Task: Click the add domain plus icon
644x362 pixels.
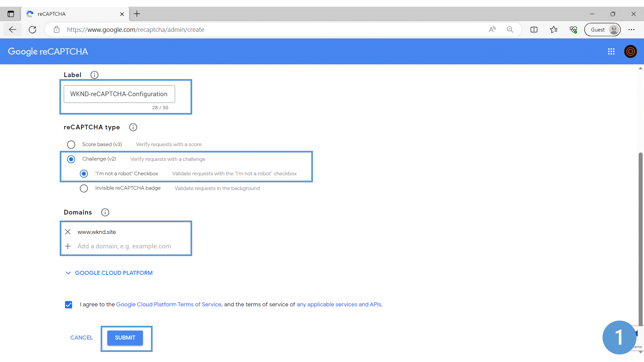Action: click(x=68, y=246)
